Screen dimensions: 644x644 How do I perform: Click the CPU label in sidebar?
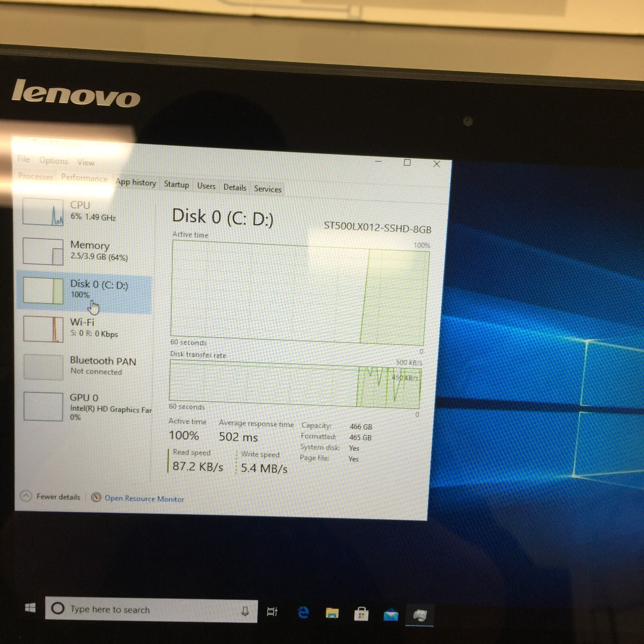click(80, 205)
